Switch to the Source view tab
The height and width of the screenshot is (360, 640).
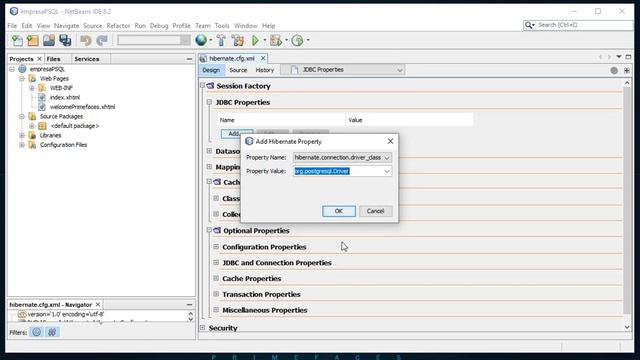[238, 70]
